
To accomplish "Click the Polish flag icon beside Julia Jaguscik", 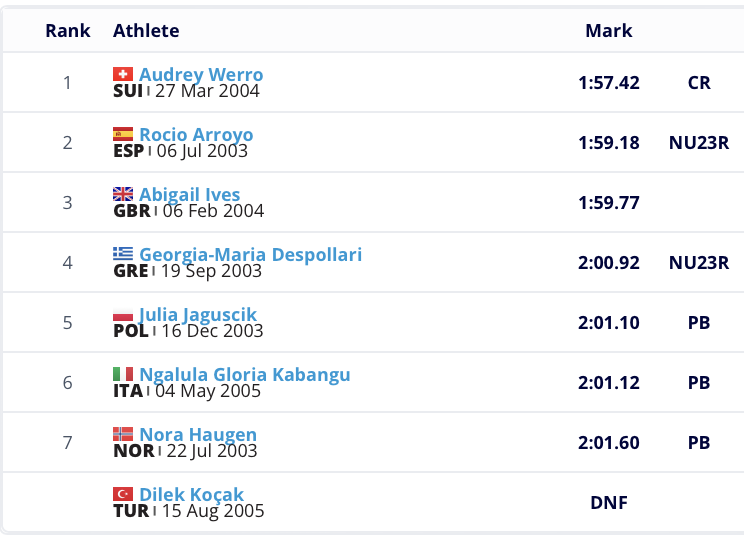I will [123, 316].
